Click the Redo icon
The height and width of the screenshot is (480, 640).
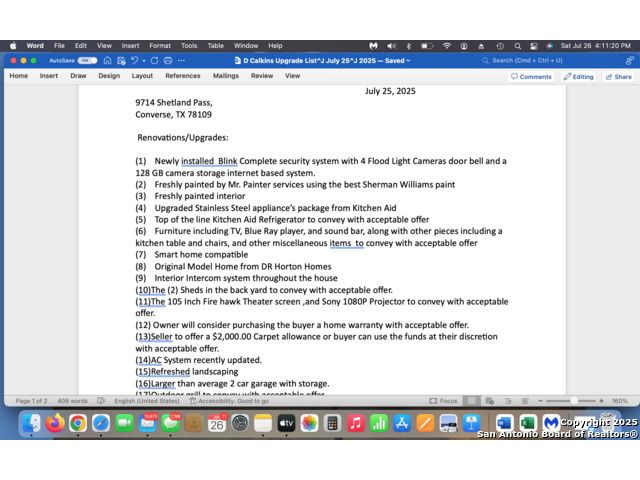point(153,61)
